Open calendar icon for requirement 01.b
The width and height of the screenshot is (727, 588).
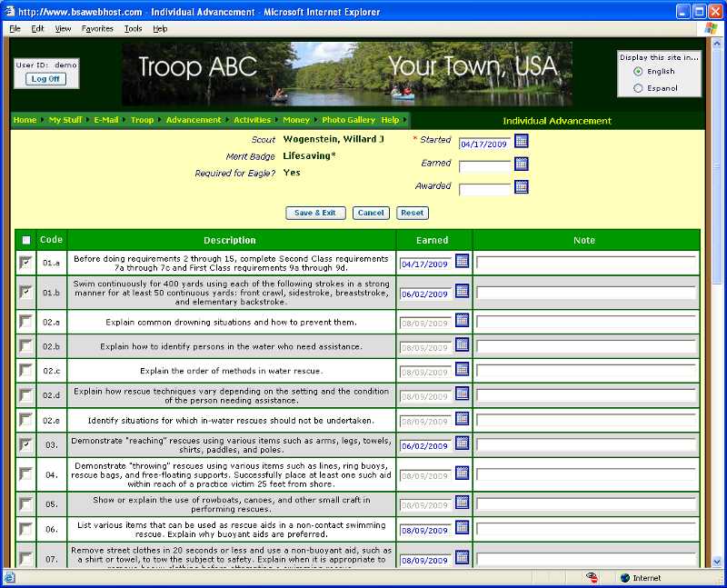[462, 291]
